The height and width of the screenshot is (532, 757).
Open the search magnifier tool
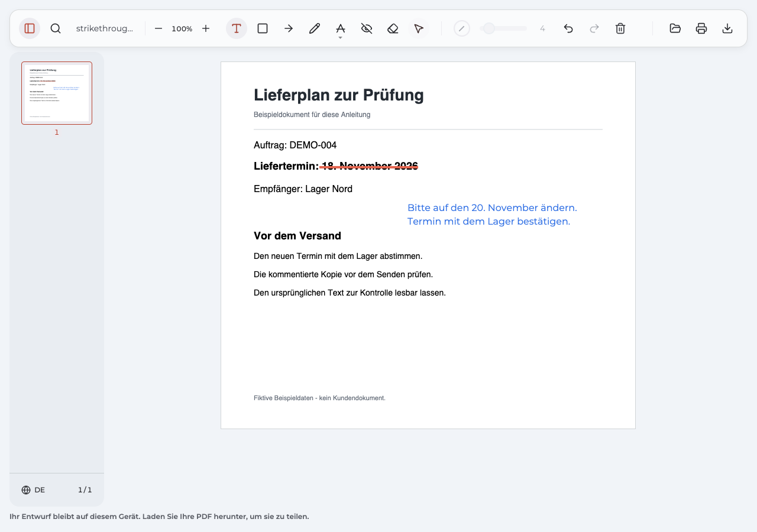click(x=56, y=28)
